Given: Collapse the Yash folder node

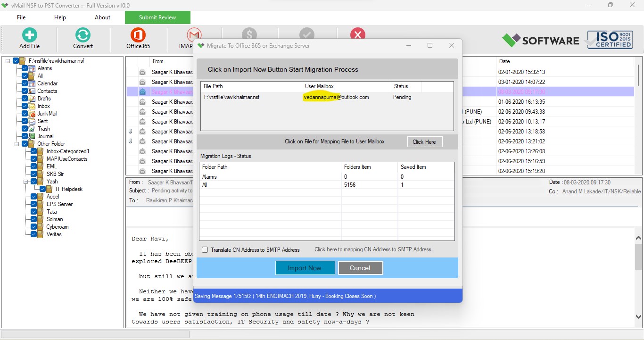Looking at the screenshot, I should pos(26,182).
